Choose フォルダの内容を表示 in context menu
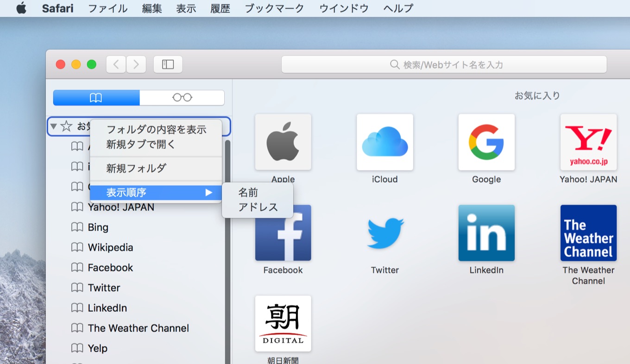Viewport: 630px width, 364px height. [x=156, y=130]
